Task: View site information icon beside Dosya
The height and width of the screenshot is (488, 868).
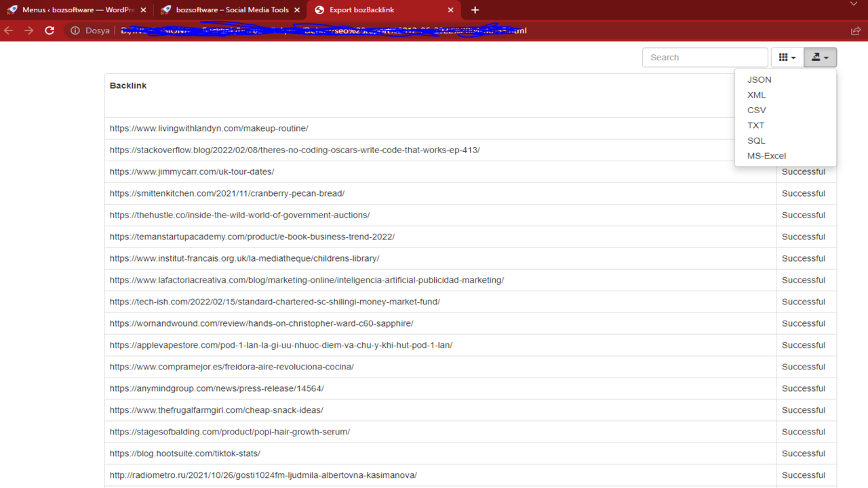Action: pyautogui.click(x=75, y=30)
